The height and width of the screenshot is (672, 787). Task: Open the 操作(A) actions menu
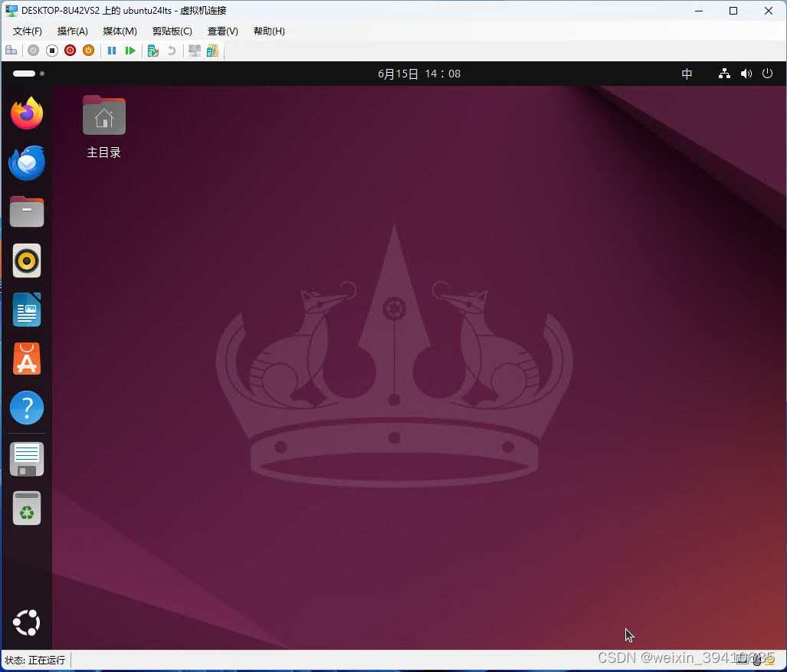tap(71, 31)
